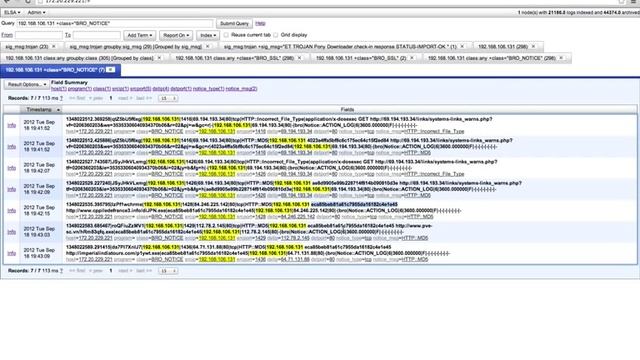Open Info for the 18:42:15 record
Image resolution: width=640 pixels, height=360 pixels.
click(x=11, y=211)
